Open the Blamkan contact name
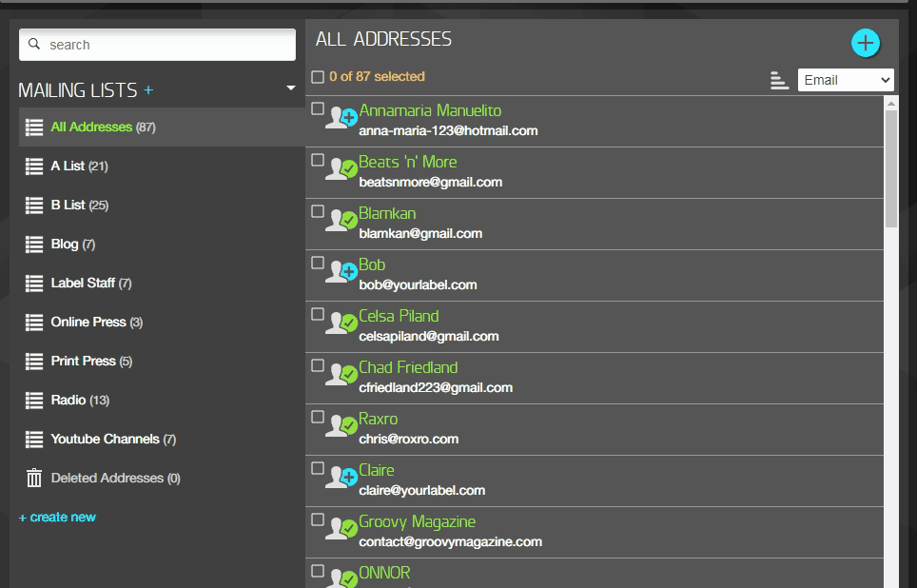 387,213
